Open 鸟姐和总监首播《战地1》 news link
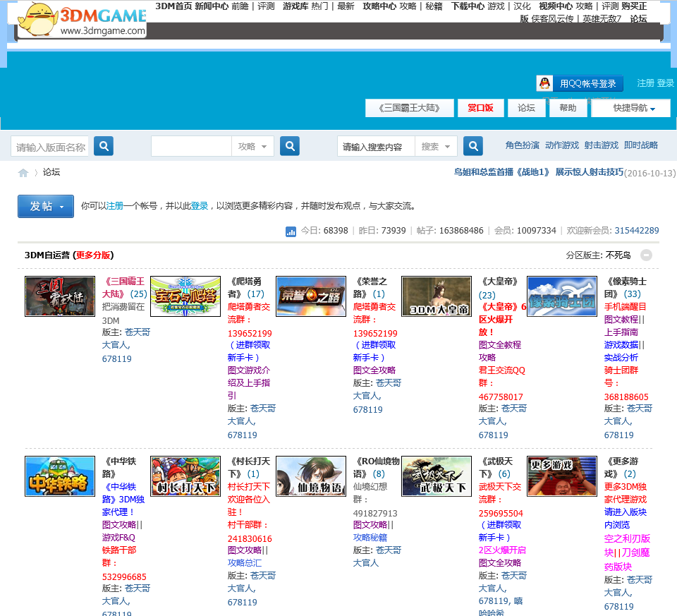The width and height of the screenshot is (677, 616). 539,172
